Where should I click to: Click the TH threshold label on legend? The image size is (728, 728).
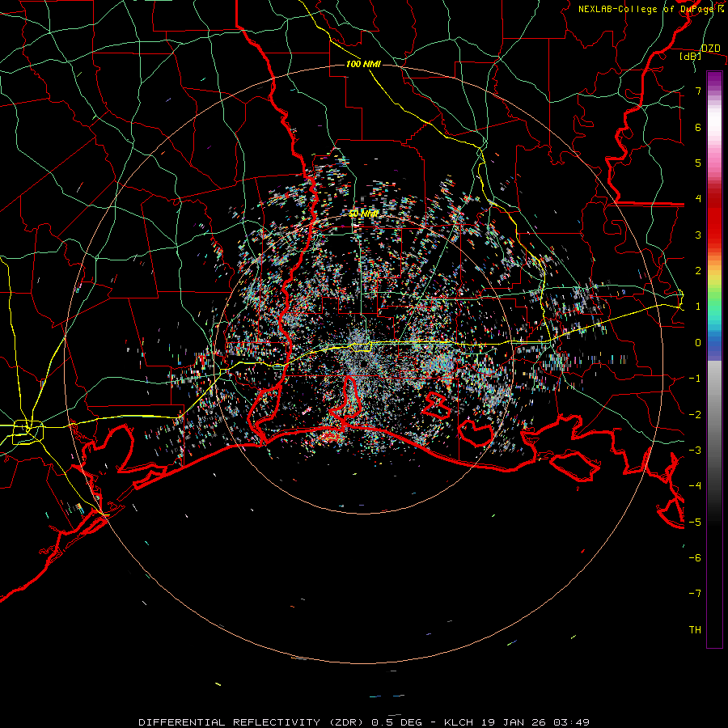[695, 630]
